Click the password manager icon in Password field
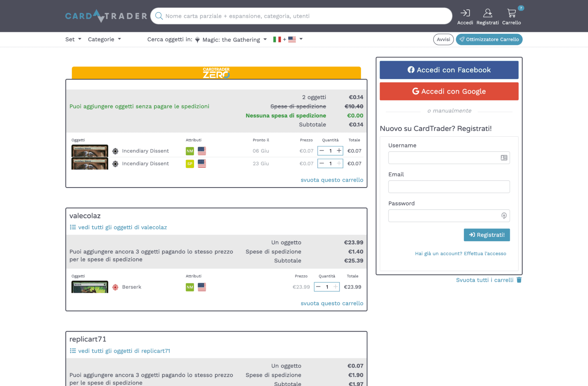This screenshot has height=386, width=588. click(x=504, y=216)
